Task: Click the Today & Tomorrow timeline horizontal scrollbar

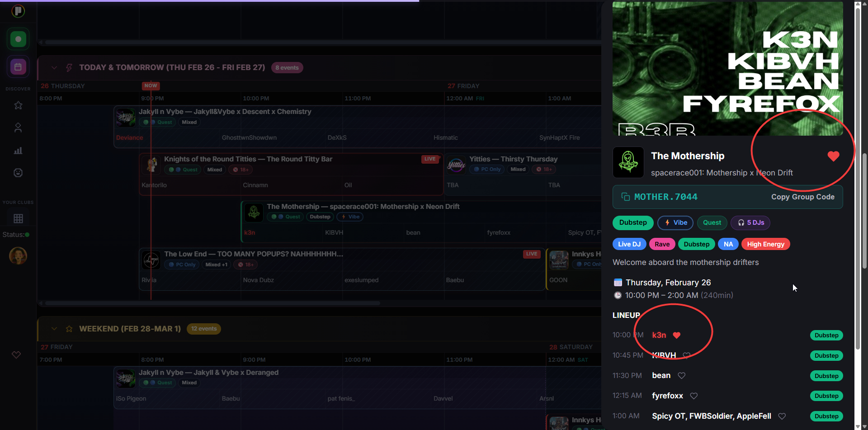Action: click(212, 303)
